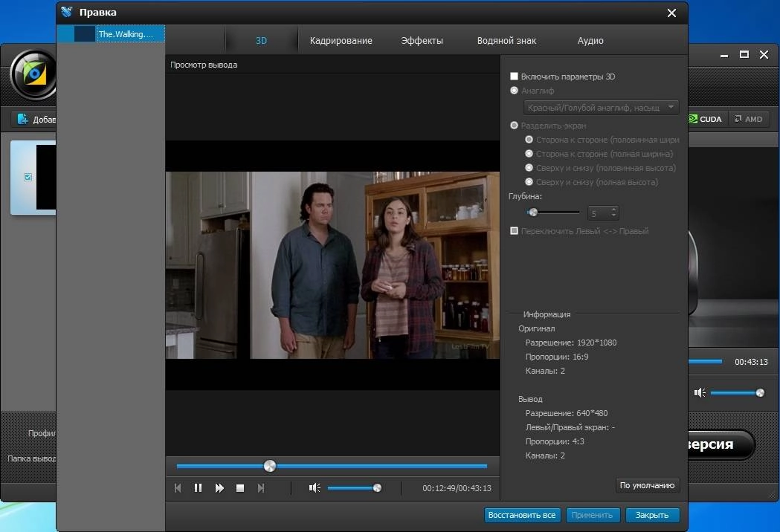Screen dimensions: 780x532
Task: Click the video preview frame
Action: click(x=332, y=265)
